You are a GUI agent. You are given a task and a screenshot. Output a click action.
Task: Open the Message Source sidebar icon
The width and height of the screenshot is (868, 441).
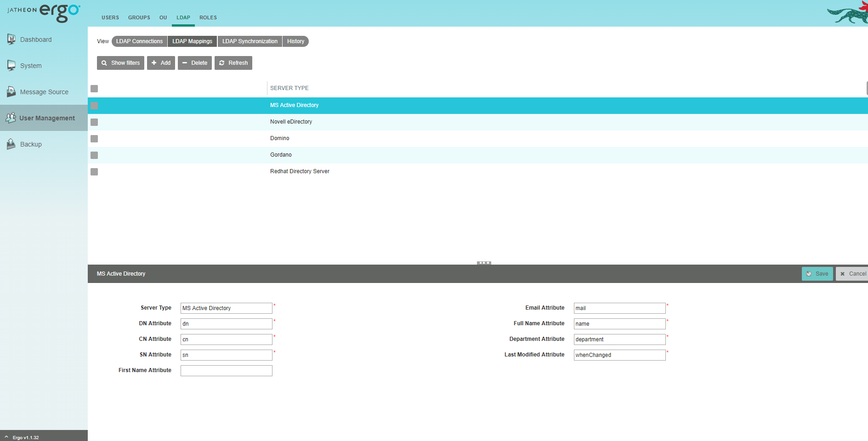tap(11, 92)
